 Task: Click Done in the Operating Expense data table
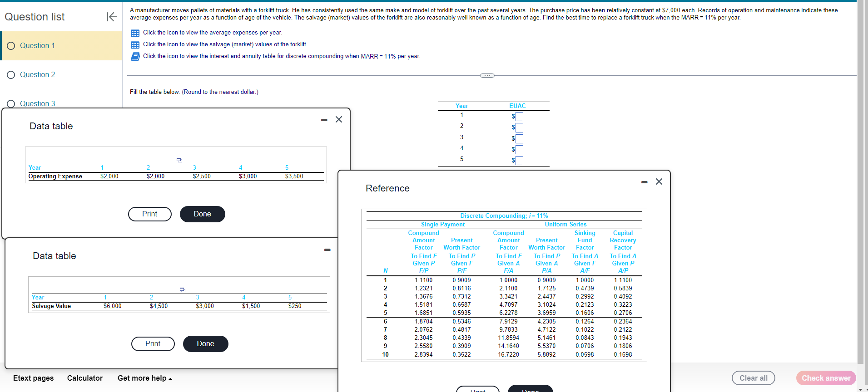[203, 214]
